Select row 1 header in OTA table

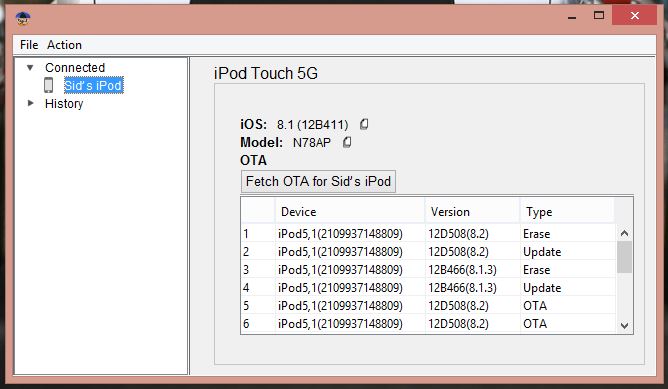pyautogui.click(x=258, y=233)
